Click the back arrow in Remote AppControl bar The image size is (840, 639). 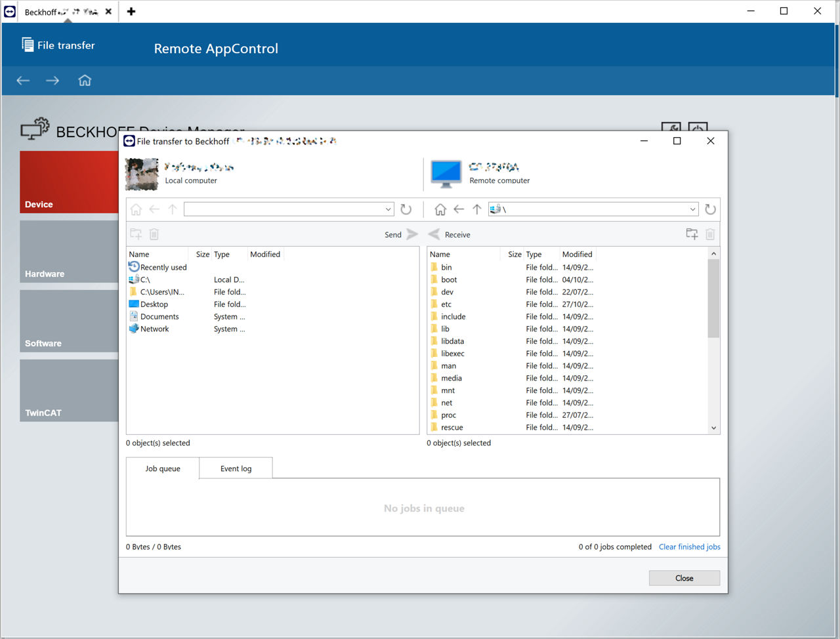23,81
